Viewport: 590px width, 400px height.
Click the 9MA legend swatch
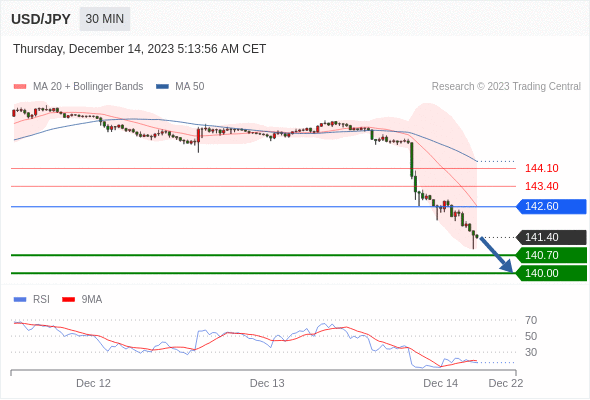pyautogui.click(x=68, y=300)
